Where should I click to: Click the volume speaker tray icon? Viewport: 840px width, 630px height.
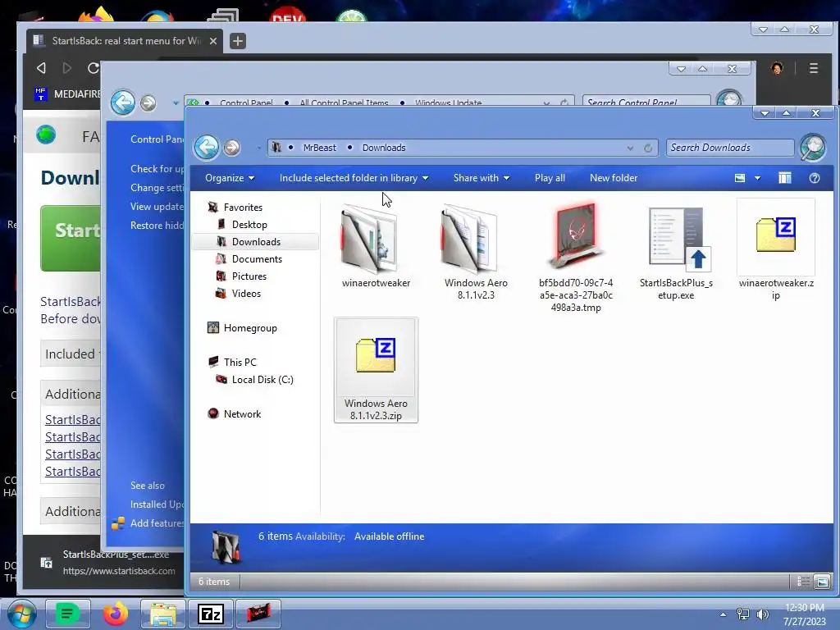pyautogui.click(x=762, y=614)
